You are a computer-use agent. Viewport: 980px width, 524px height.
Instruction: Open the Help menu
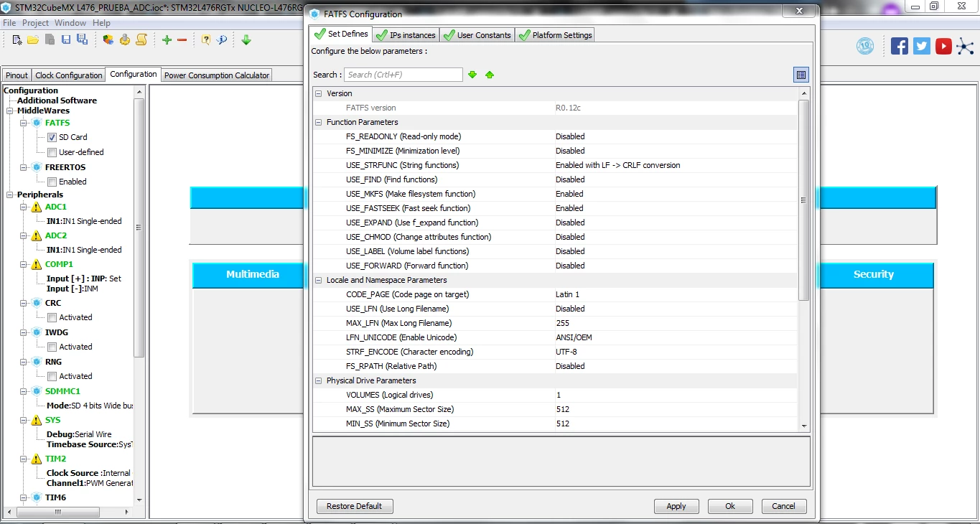[x=101, y=23]
